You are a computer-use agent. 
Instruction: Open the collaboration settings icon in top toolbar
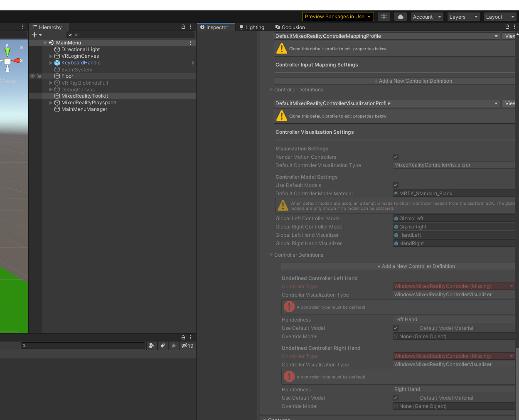point(384,17)
